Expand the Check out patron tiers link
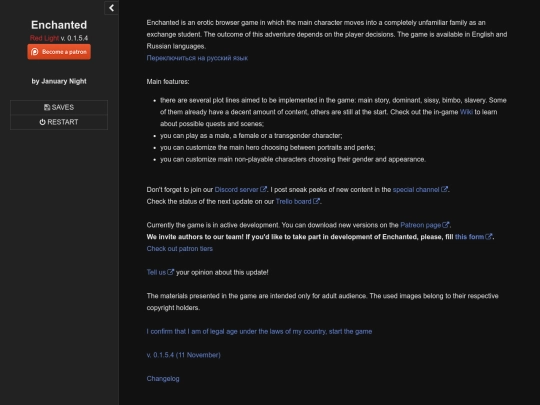This screenshot has height=405, width=540. pyautogui.click(x=180, y=249)
